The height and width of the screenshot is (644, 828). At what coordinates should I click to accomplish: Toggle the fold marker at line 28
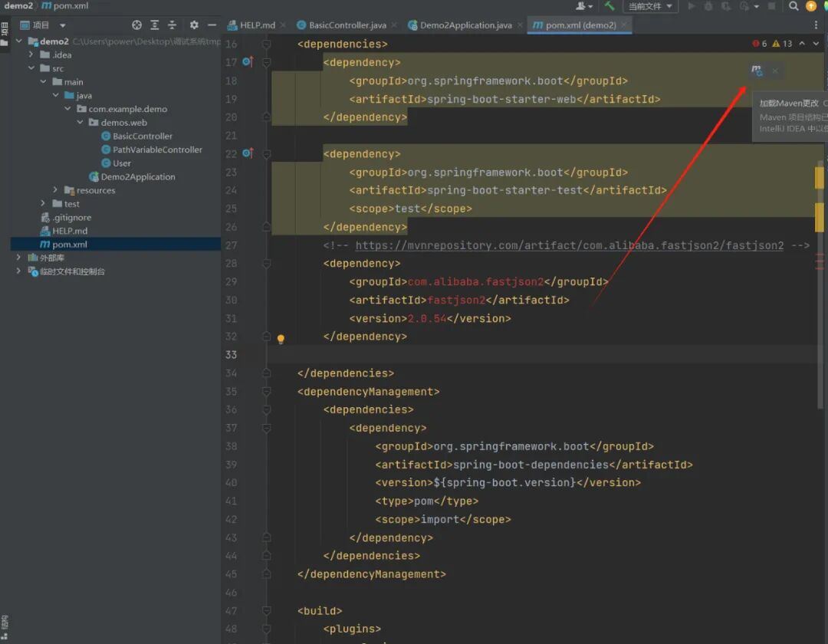(267, 264)
